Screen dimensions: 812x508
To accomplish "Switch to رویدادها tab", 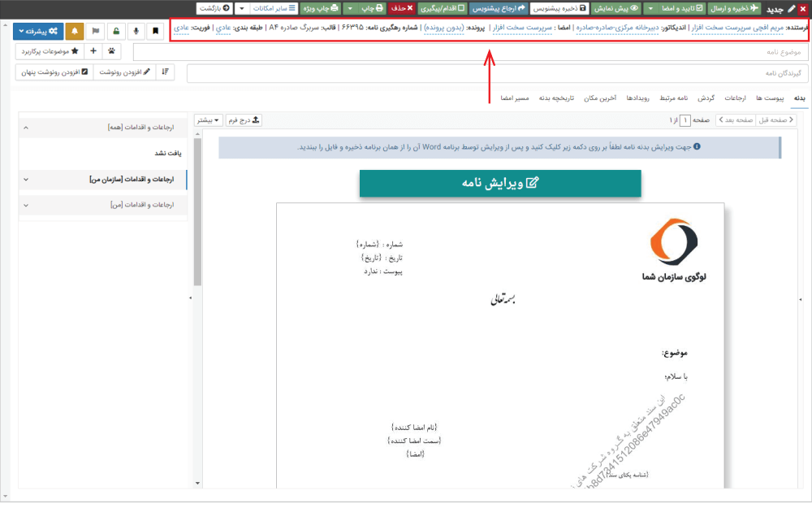I will 637,98.
